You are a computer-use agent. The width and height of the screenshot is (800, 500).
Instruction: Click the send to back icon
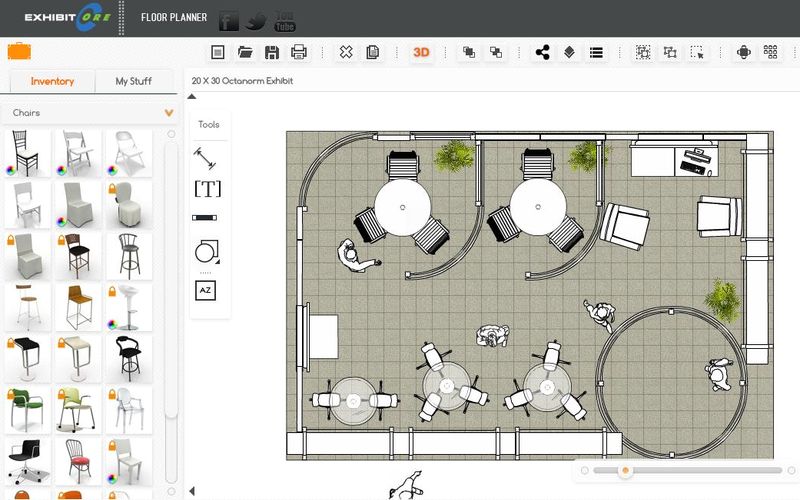click(495, 52)
